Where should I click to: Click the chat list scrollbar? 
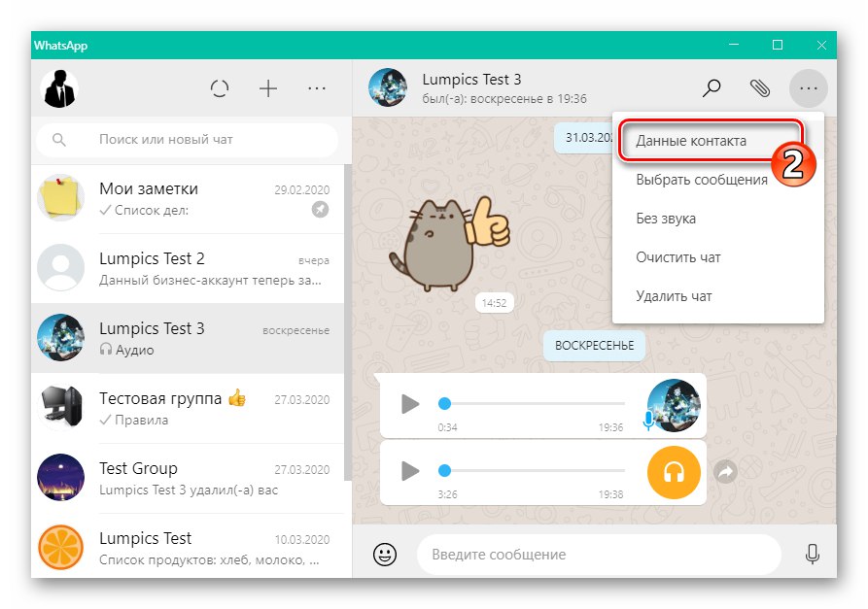(348, 322)
